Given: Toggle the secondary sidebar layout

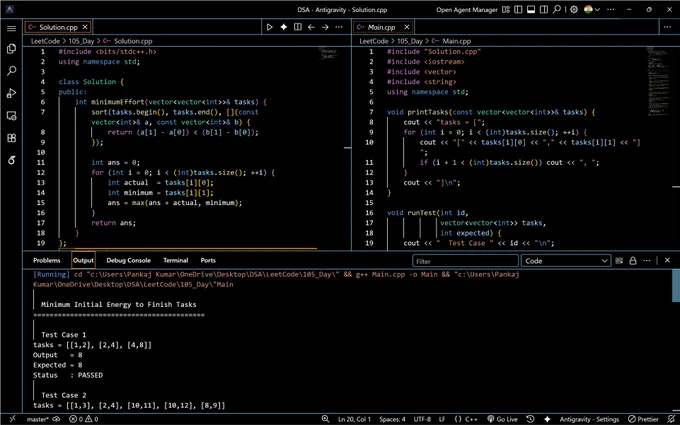Looking at the screenshot, I should coord(543,10).
